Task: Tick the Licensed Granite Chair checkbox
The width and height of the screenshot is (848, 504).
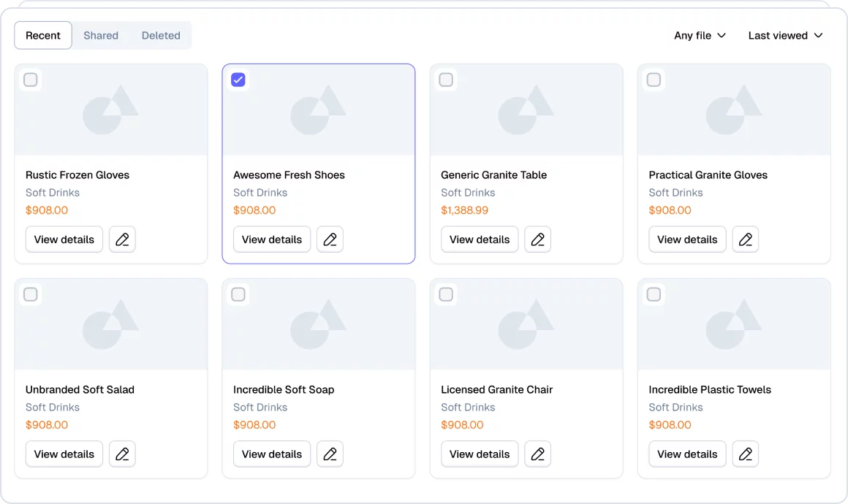Action: [x=446, y=294]
